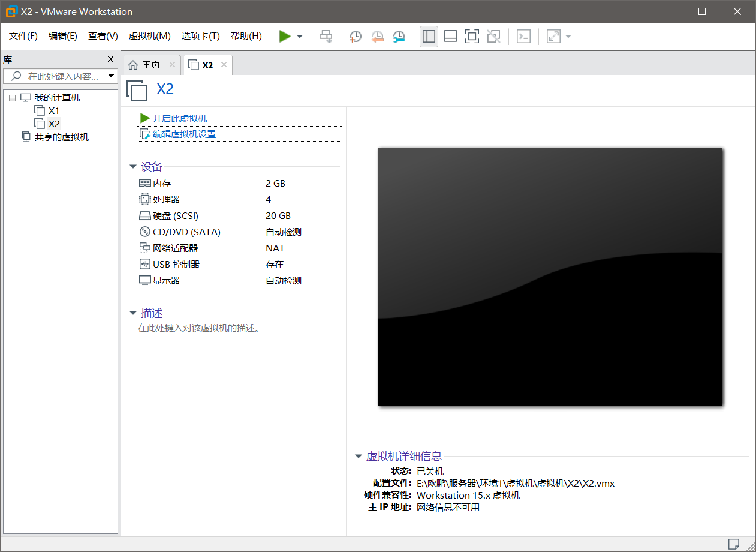Screen dimensions: 756x552
Task: Collapse the 我的计算机 tree node
Action: (12, 98)
